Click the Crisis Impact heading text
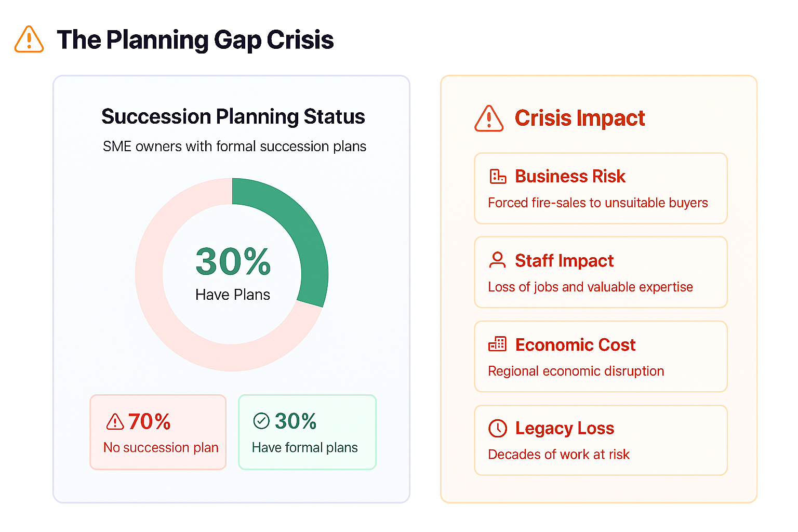This screenshot has height=532, width=798. (580, 118)
